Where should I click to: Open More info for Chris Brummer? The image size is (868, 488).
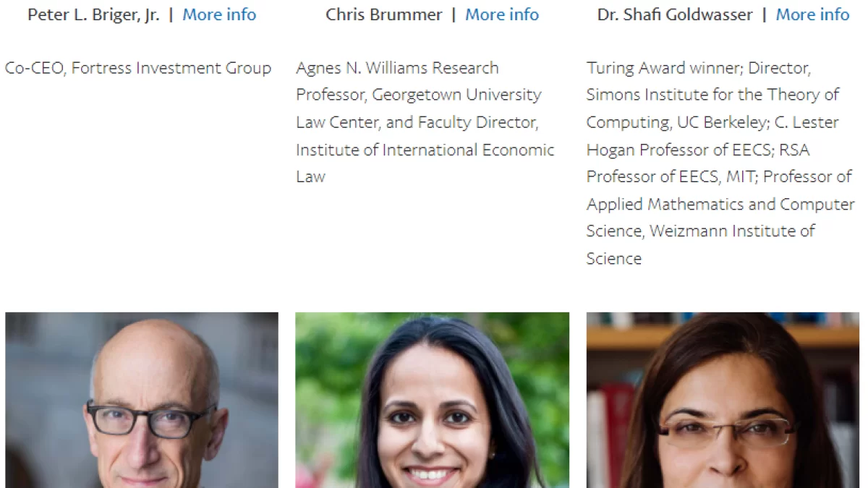tap(502, 14)
